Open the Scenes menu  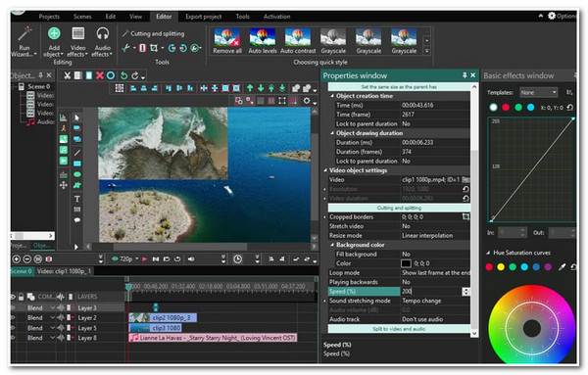pyautogui.click(x=82, y=16)
